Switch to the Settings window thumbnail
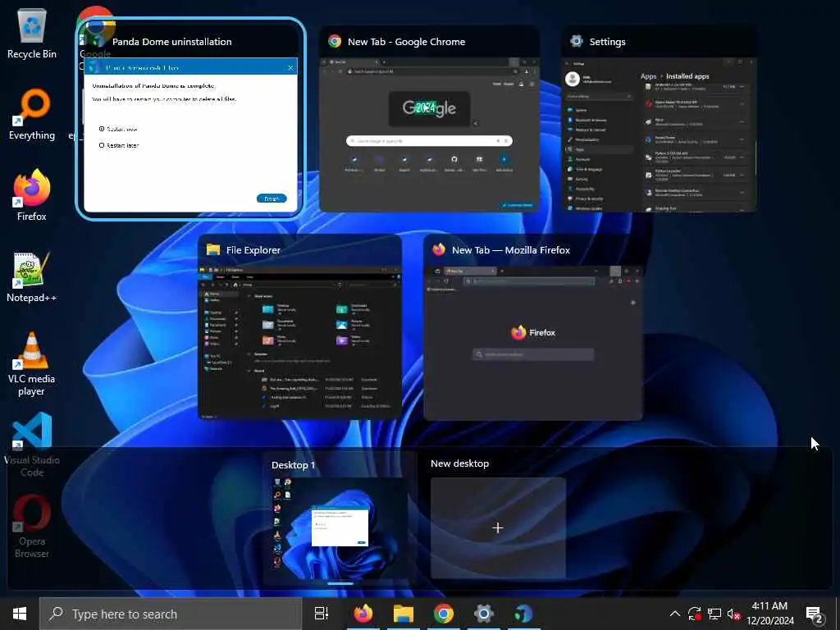 click(659, 119)
